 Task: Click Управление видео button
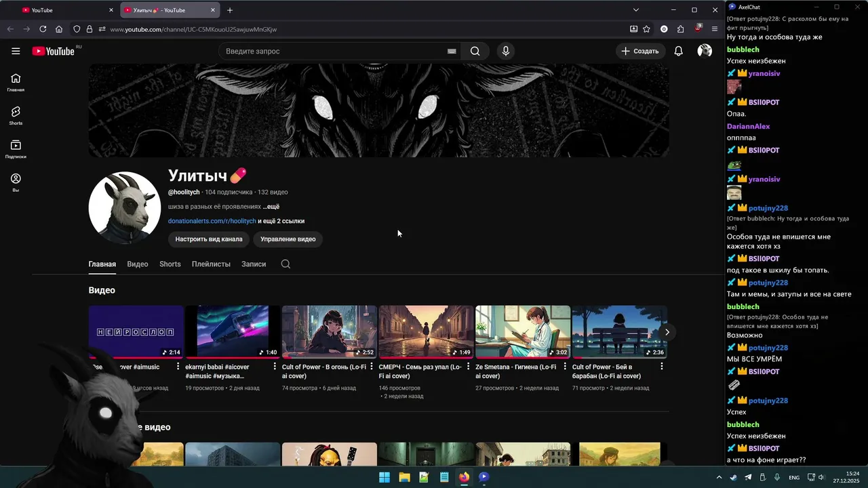point(288,239)
